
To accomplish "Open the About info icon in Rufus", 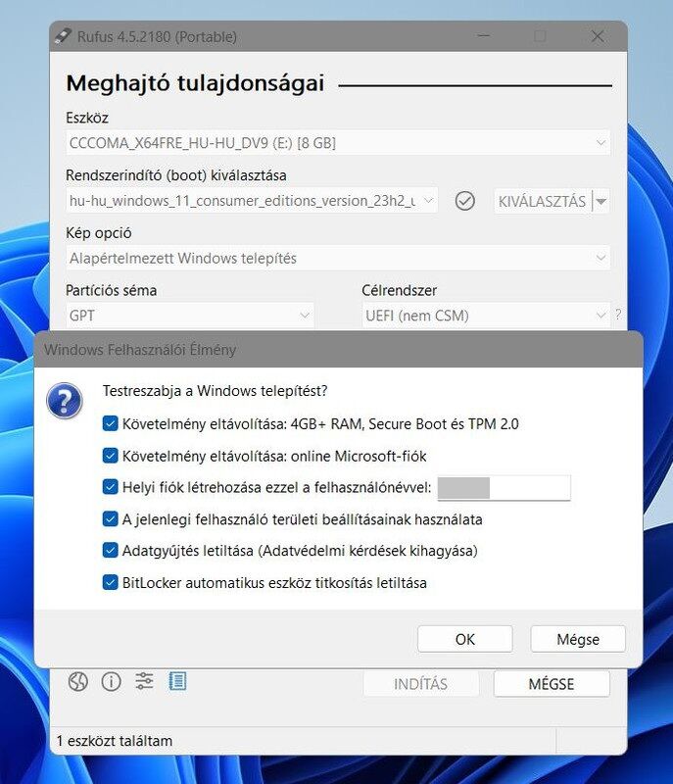I will click(111, 681).
